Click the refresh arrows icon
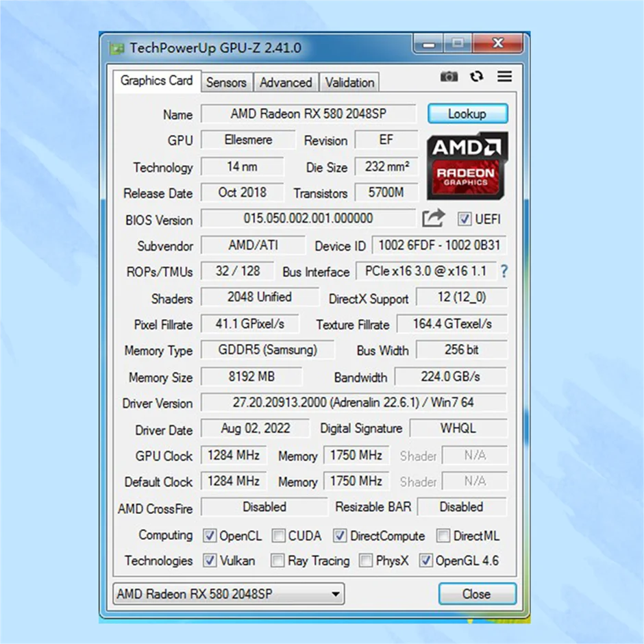The height and width of the screenshot is (644, 644). [476, 77]
